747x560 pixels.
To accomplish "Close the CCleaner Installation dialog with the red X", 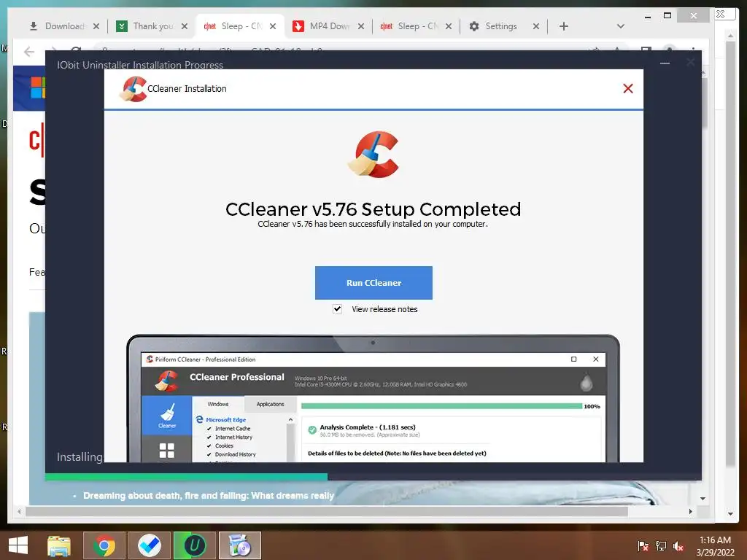I will coord(628,88).
